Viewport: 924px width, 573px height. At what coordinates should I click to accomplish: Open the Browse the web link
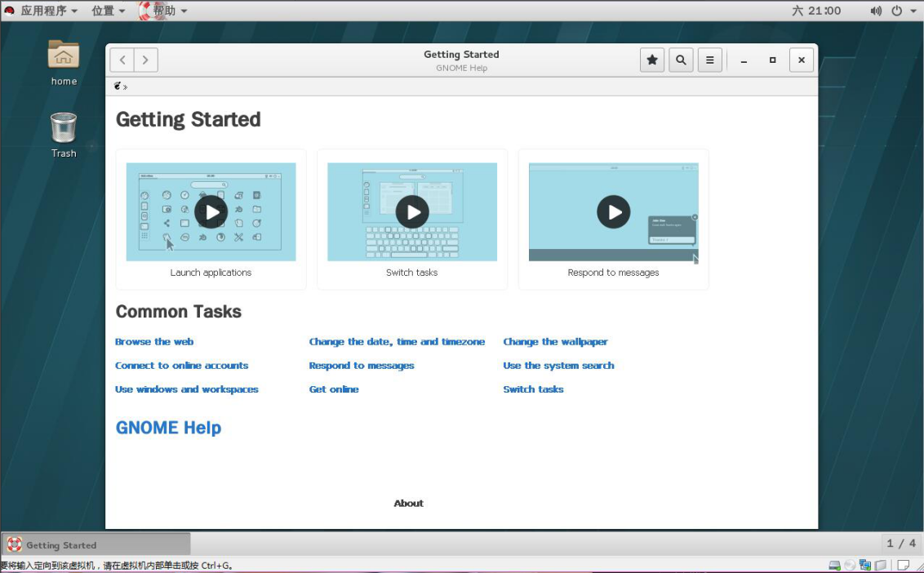[x=154, y=342]
